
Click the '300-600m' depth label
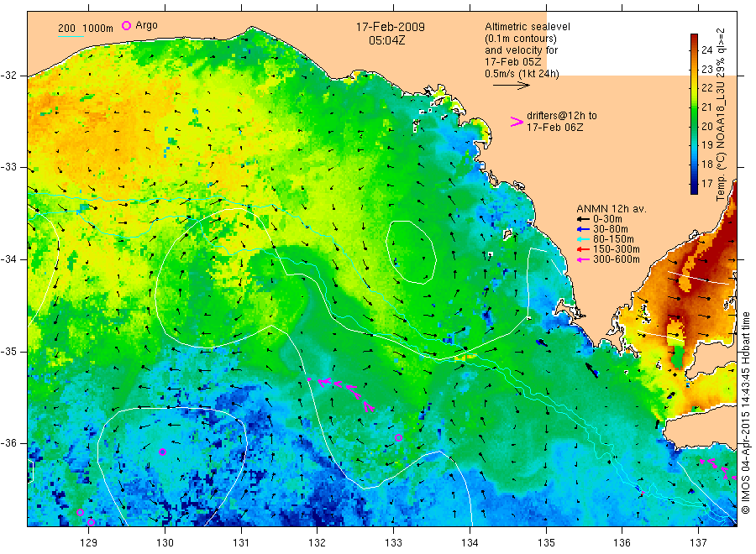point(617,259)
